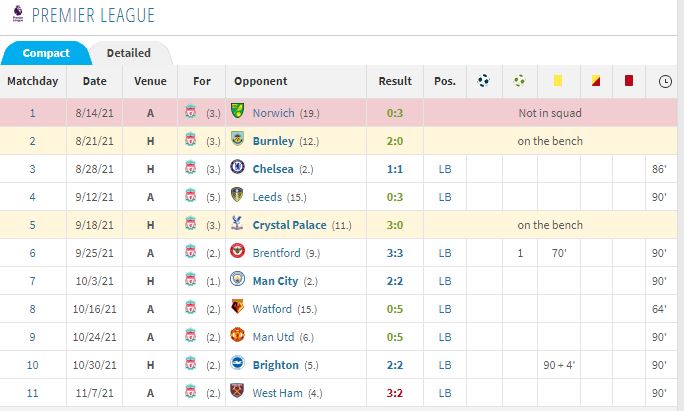
Task: Open the West Ham opponent link
Action: 278,393
